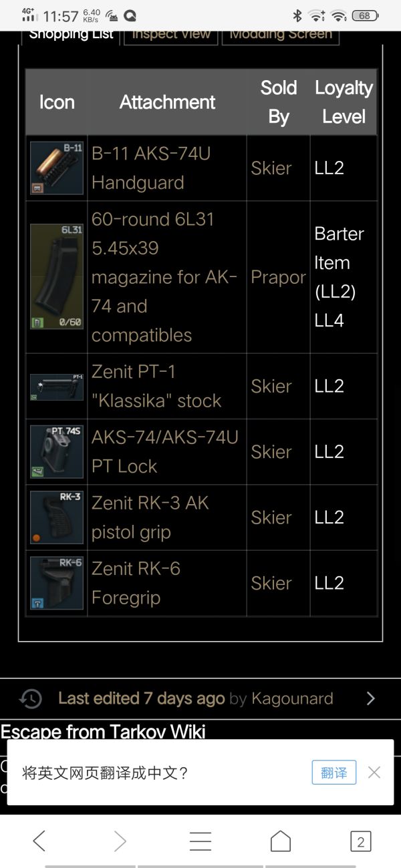
Task: Switch to the Modding Screen tab
Action: (x=281, y=35)
